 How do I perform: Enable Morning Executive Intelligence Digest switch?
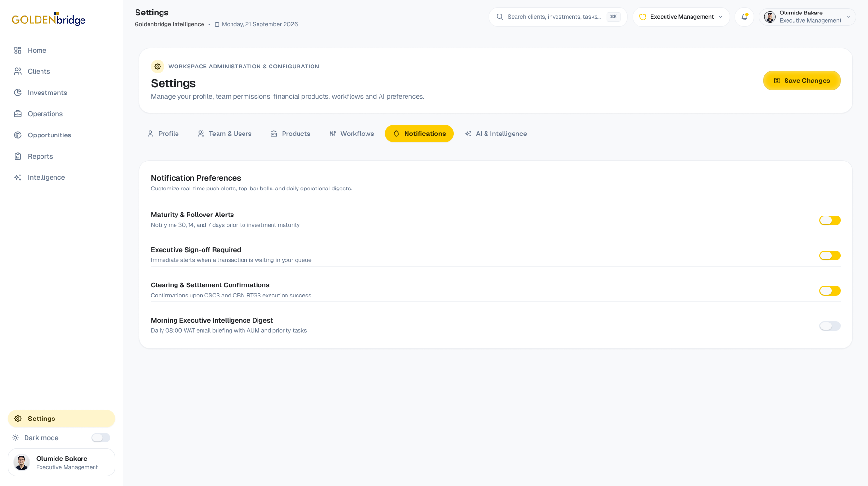[830, 326]
